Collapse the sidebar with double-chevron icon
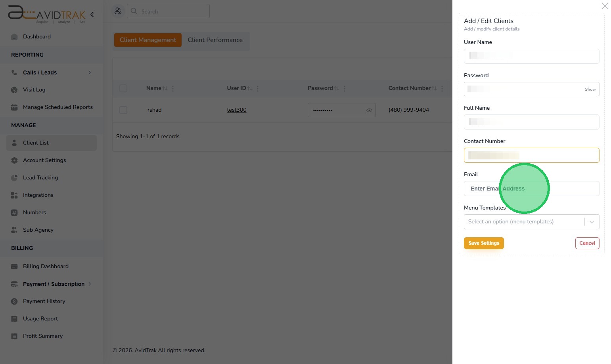Screen dimensions: 611x364 click(92, 15)
